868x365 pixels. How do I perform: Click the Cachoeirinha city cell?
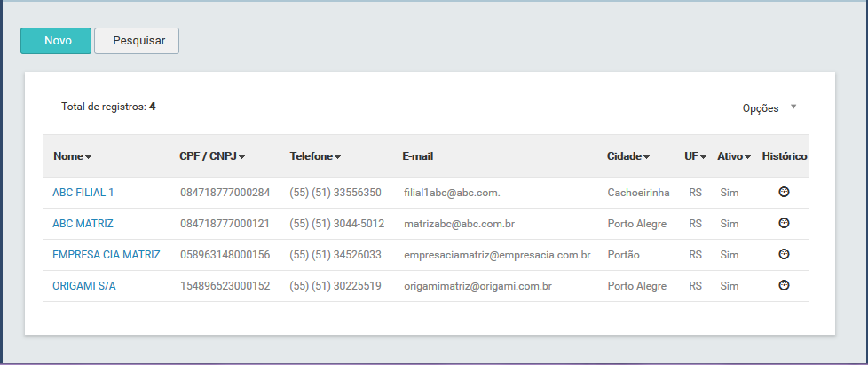coord(638,193)
